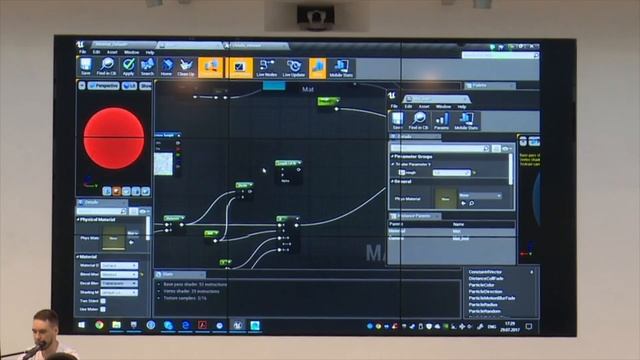This screenshot has height=360, width=640.
Task: Click the Perspective view mode button
Action: [x=104, y=86]
